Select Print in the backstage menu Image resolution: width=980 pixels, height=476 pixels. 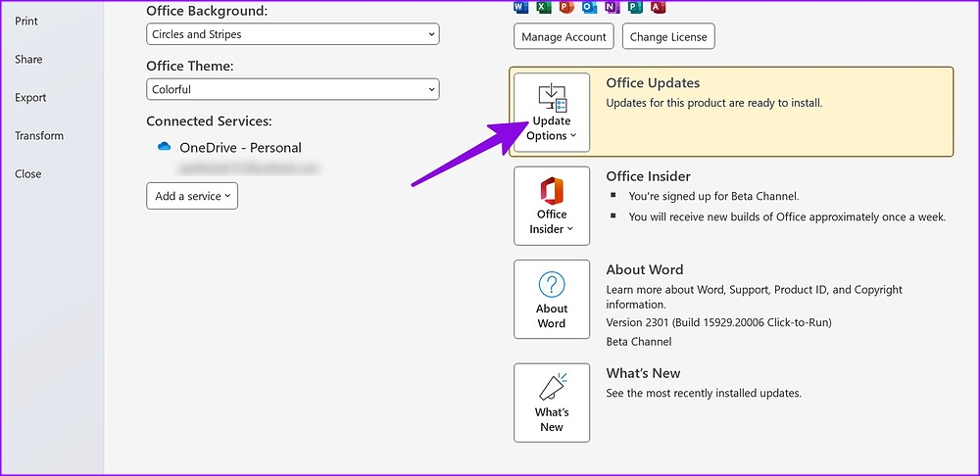(x=26, y=22)
